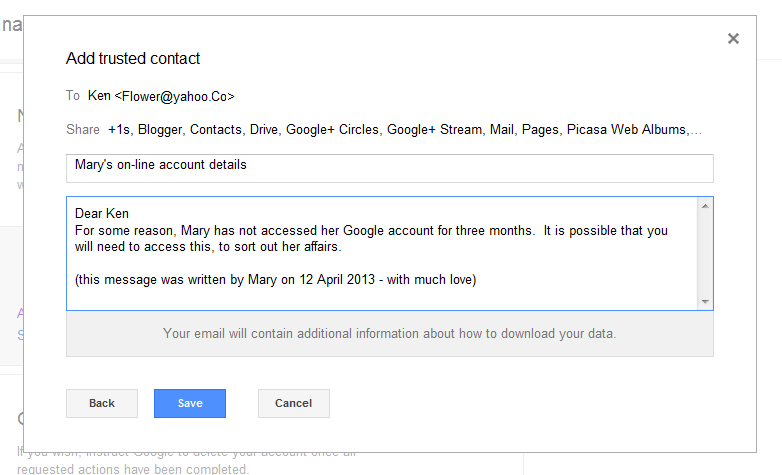Click Save to store the trusted contact
The height and width of the screenshot is (475, 782).
[x=190, y=403]
